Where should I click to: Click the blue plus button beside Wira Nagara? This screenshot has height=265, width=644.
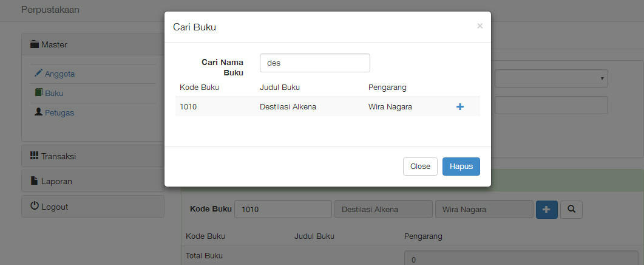pyautogui.click(x=546, y=210)
